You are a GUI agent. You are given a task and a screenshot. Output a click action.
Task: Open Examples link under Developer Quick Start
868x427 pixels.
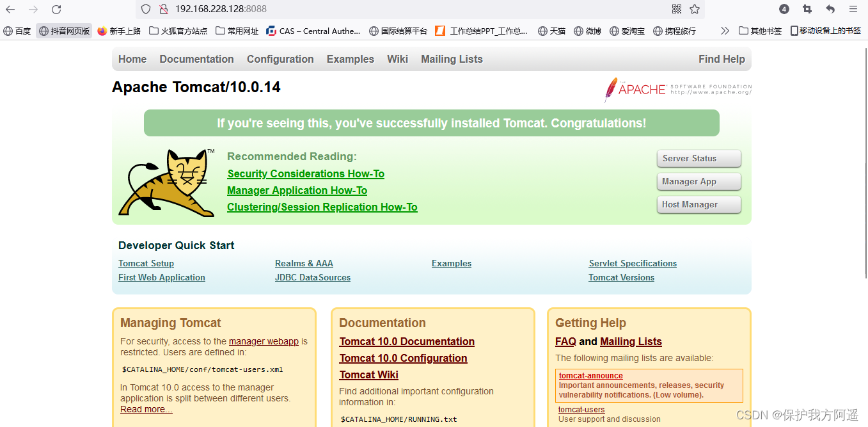(x=452, y=263)
